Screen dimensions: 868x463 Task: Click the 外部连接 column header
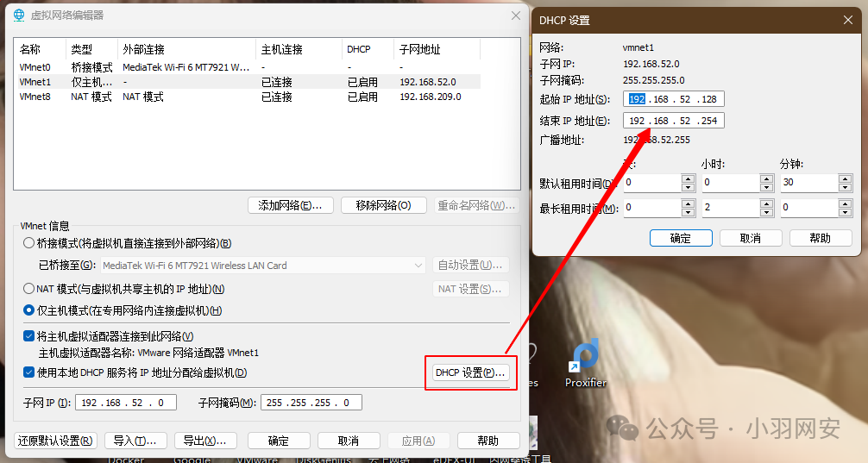(x=186, y=49)
